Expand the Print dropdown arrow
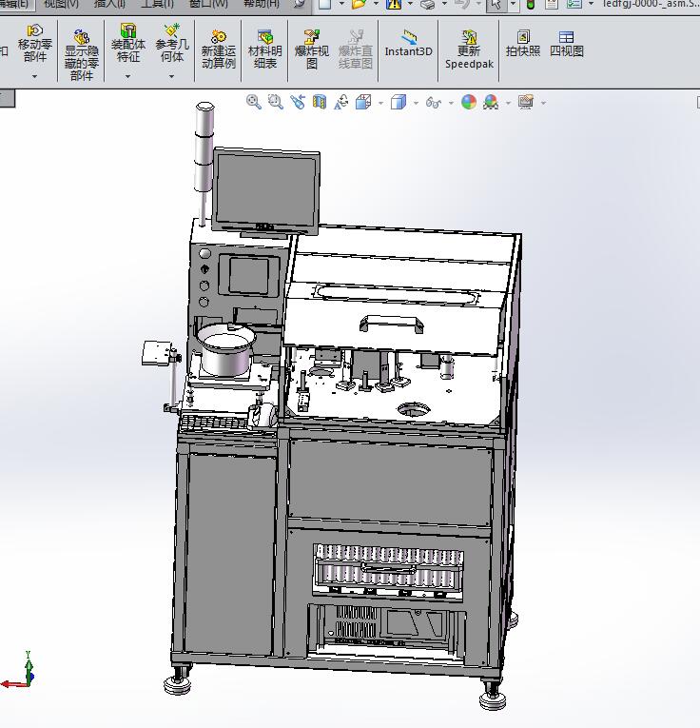This screenshot has width=700, height=728. pyautogui.click(x=444, y=4)
